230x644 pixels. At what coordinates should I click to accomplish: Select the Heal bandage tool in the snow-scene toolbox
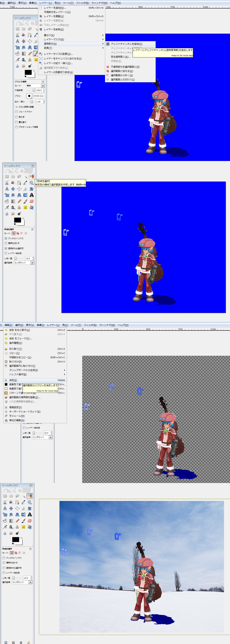point(24,527)
